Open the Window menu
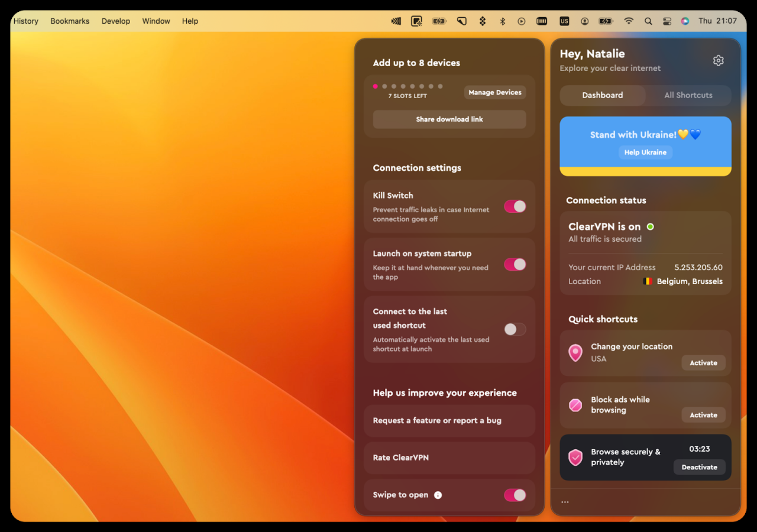This screenshot has height=532, width=757. 156,21
